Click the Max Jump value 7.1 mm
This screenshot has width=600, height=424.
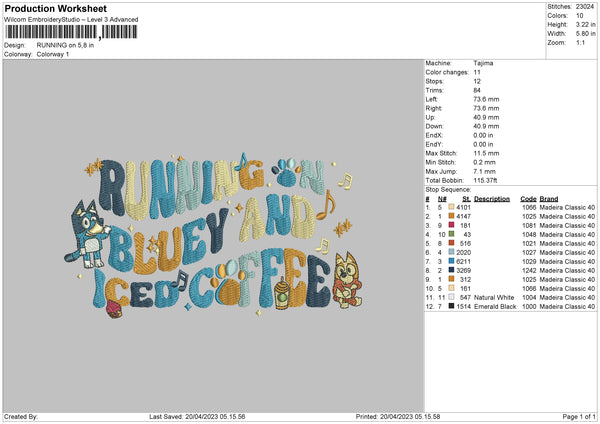point(484,171)
